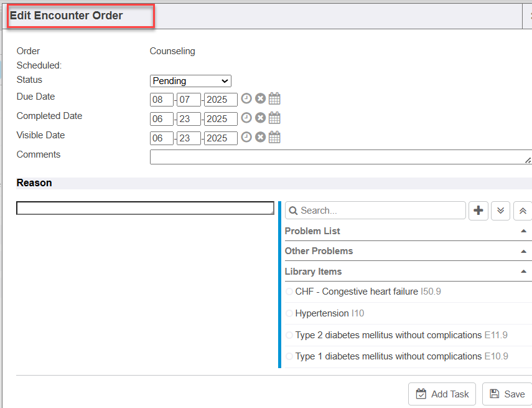The image size is (532, 408).
Task: Open the calendar picker for Due Date
Action: [274, 98]
